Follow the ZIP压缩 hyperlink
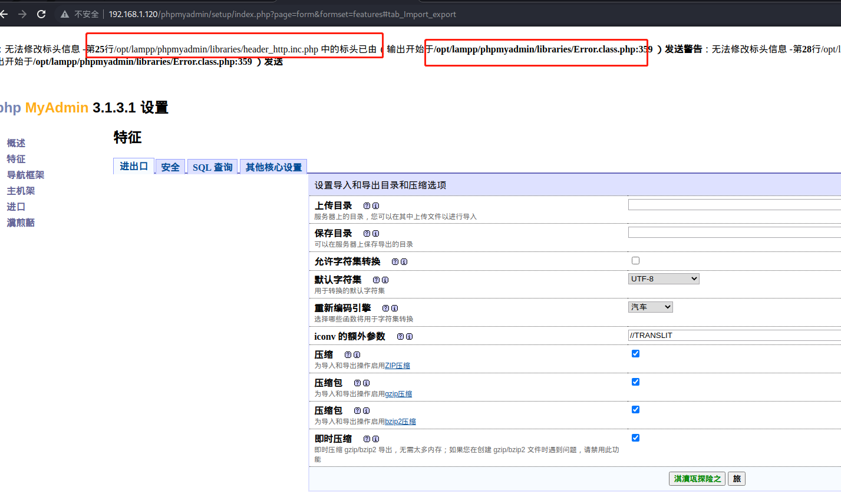841x504 pixels. [x=398, y=366]
